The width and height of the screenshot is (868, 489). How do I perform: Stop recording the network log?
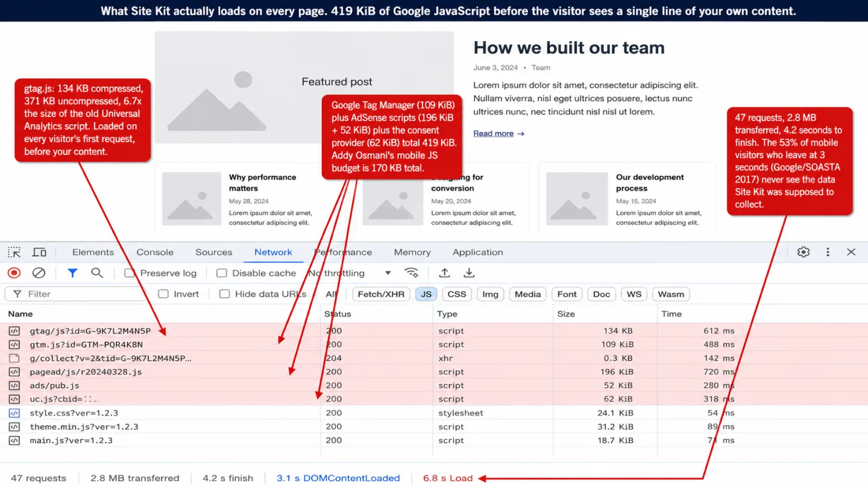pyautogui.click(x=14, y=273)
